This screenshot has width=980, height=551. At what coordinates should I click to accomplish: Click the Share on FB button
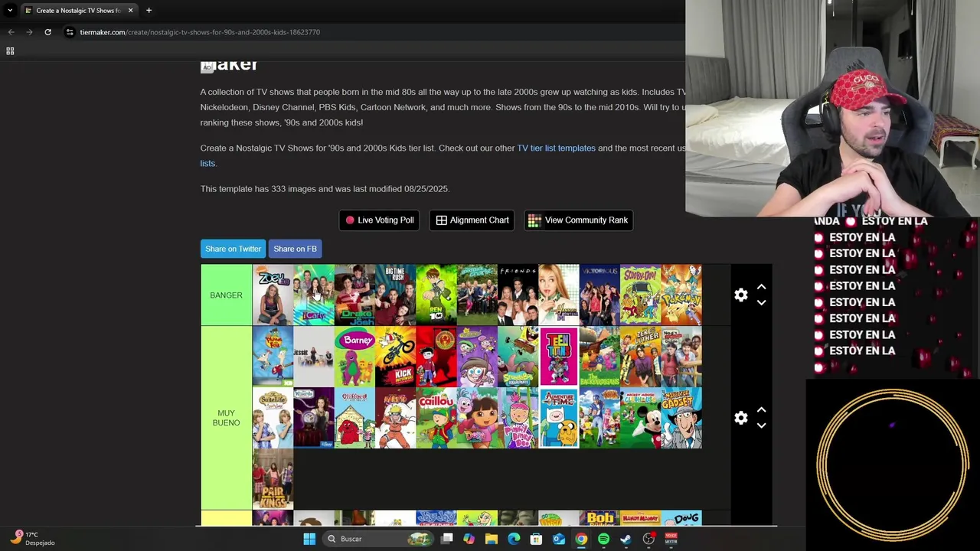click(x=295, y=249)
